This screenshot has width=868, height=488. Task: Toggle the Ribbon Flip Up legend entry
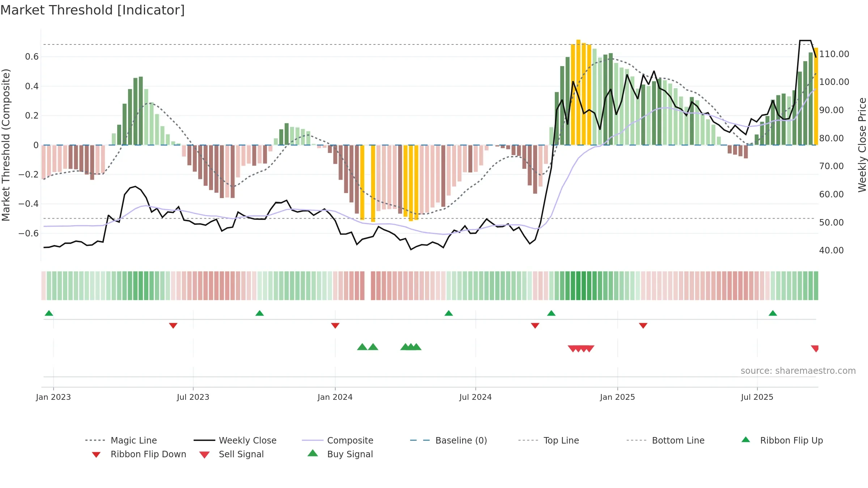click(x=782, y=440)
